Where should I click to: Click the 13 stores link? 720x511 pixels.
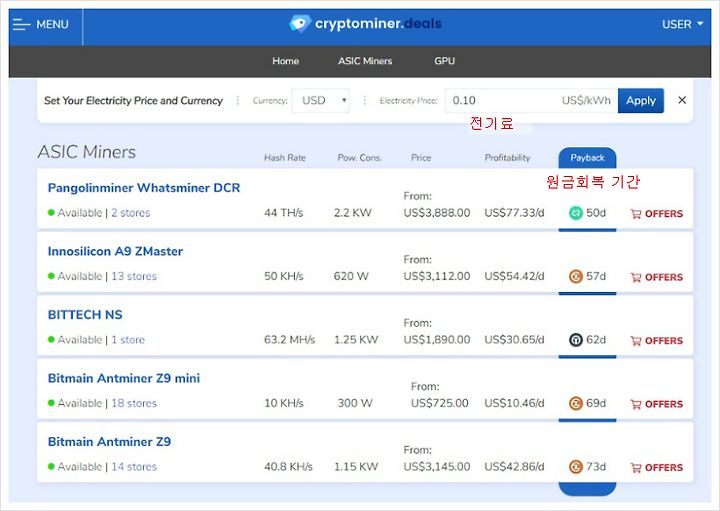click(x=134, y=276)
